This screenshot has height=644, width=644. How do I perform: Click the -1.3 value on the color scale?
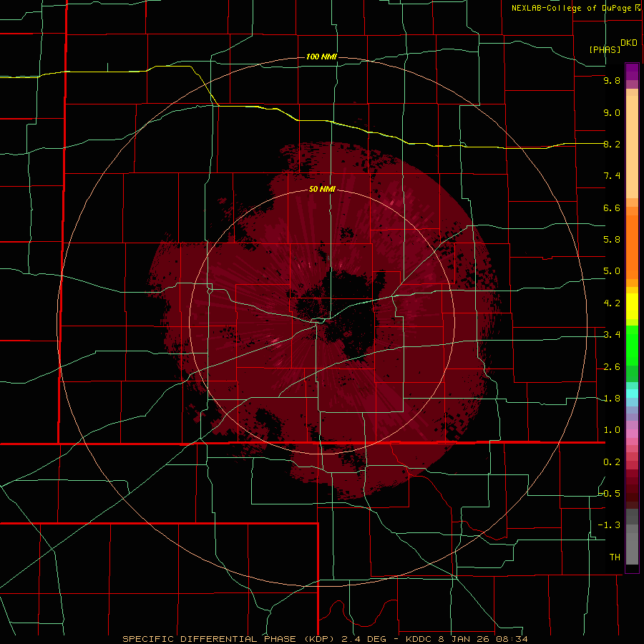pyautogui.click(x=610, y=525)
